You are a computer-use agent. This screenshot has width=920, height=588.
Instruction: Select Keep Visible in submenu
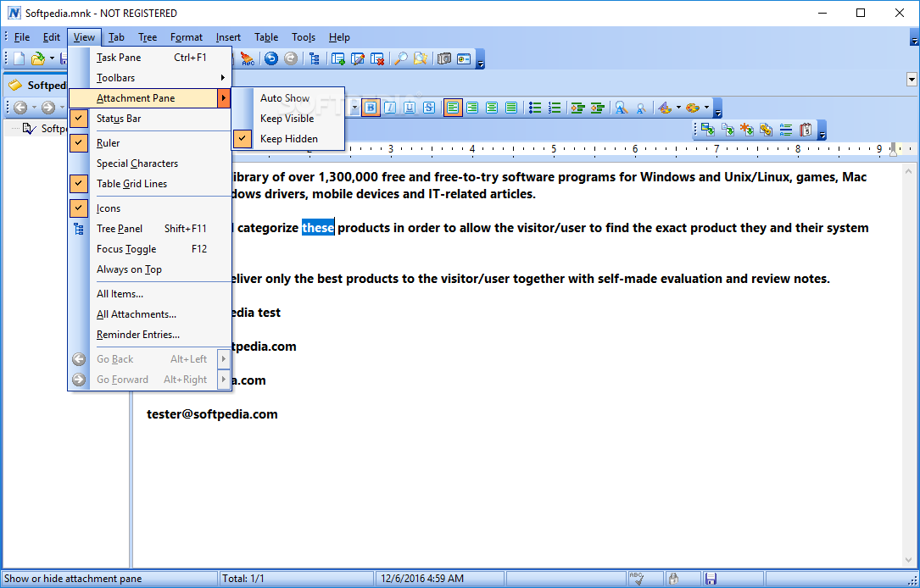click(287, 119)
